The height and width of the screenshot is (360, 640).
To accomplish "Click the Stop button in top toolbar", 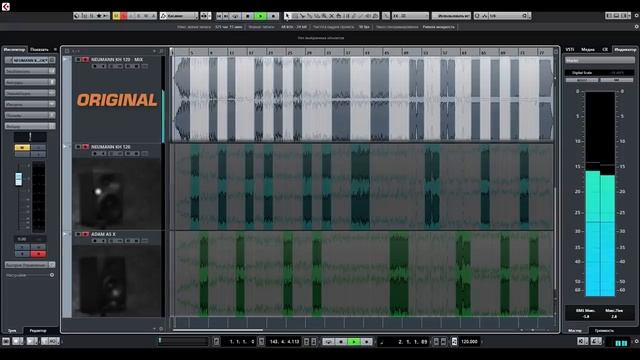I will pos(247,16).
